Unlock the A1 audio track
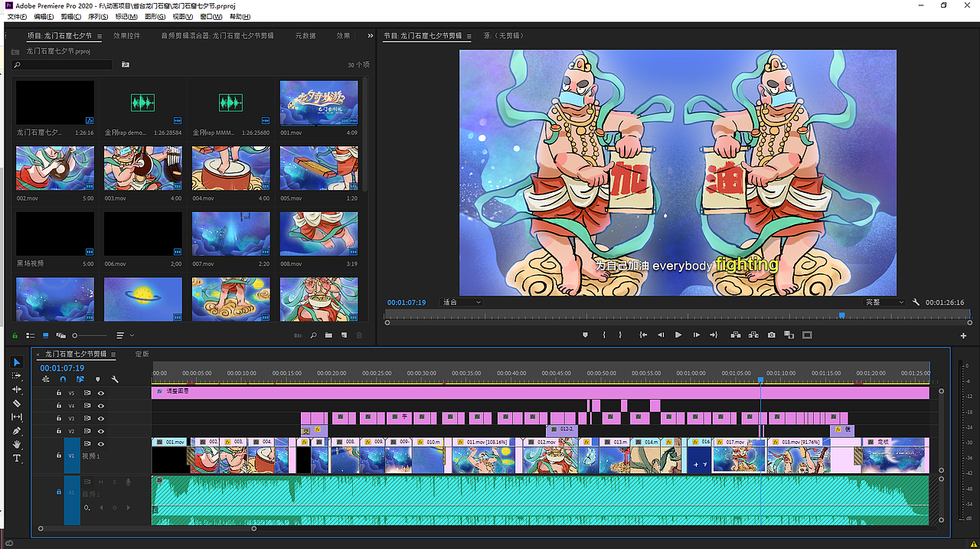Screen dimensions: 980x549 [59, 492]
